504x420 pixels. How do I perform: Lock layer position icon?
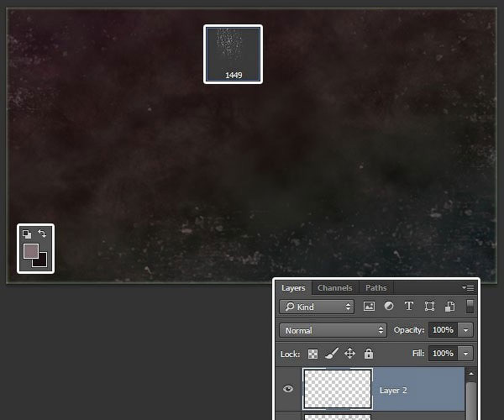tap(349, 354)
